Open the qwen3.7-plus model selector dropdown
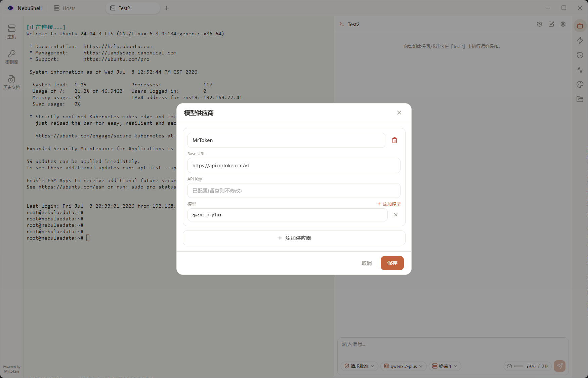The image size is (588, 378). click(x=404, y=366)
